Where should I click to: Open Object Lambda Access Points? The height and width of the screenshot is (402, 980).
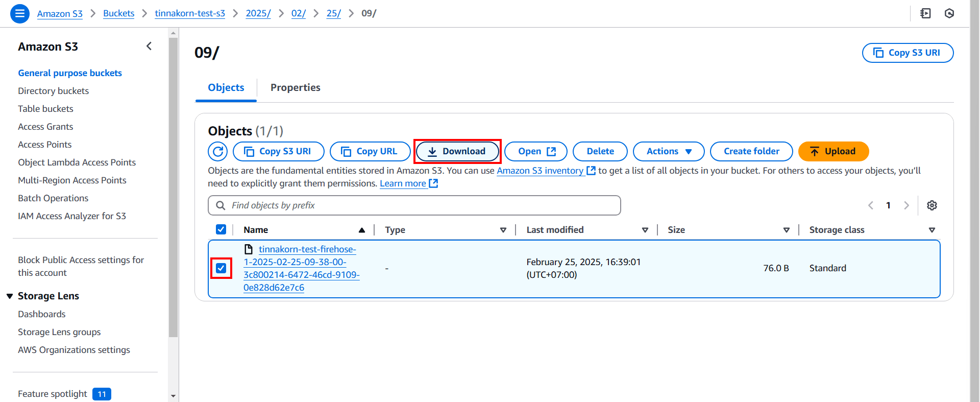click(x=77, y=162)
